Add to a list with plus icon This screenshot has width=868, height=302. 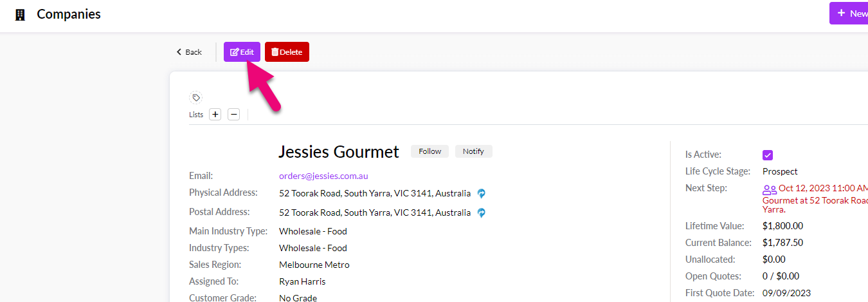click(x=215, y=115)
